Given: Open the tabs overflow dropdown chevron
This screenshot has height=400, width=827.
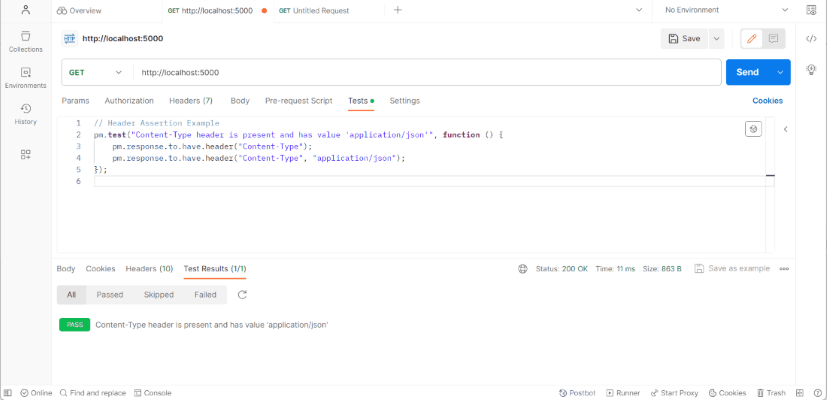Looking at the screenshot, I should (639, 10).
